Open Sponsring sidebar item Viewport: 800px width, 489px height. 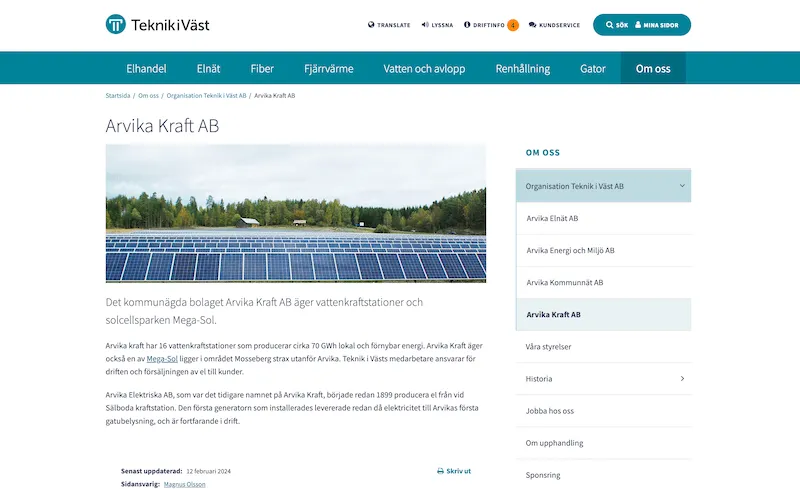pos(604,475)
